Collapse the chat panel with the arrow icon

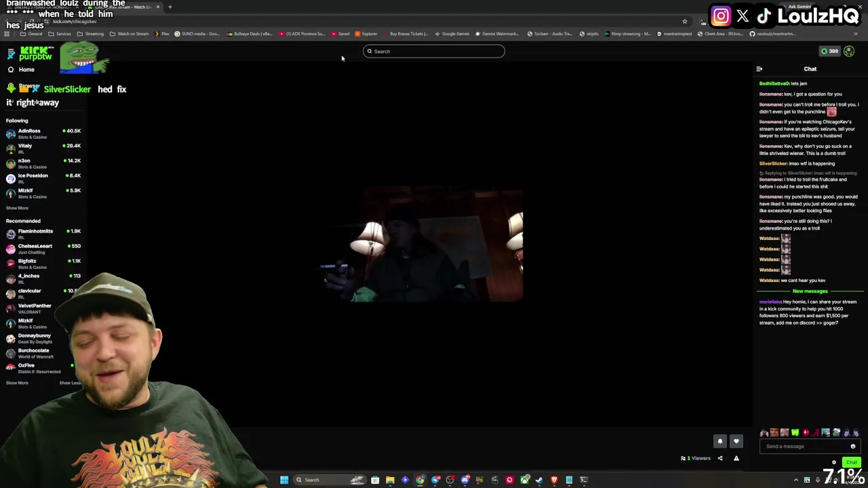point(759,69)
